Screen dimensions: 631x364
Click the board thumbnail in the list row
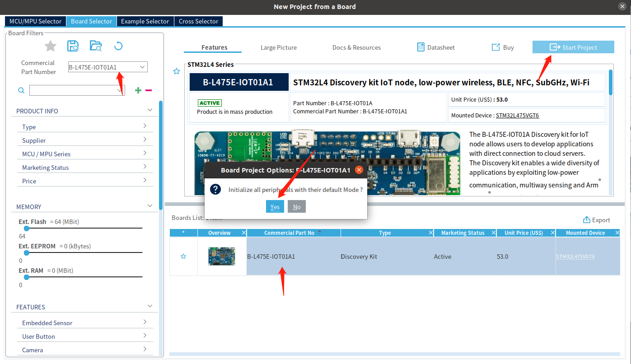(222, 256)
